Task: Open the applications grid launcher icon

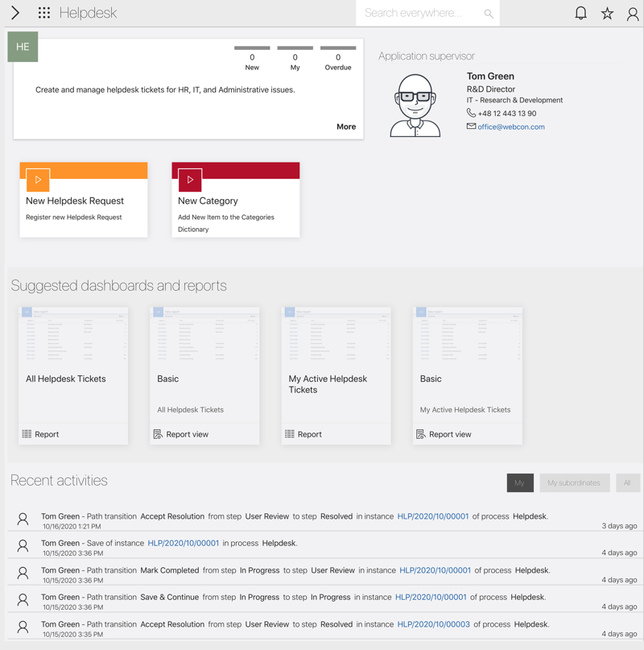Action: tap(44, 13)
